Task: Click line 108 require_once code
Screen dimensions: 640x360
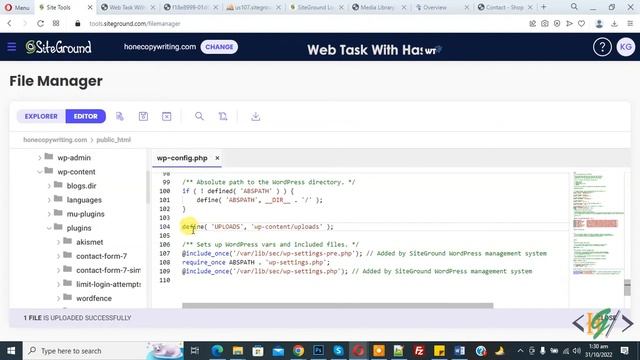Action: pyautogui.click(x=256, y=262)
